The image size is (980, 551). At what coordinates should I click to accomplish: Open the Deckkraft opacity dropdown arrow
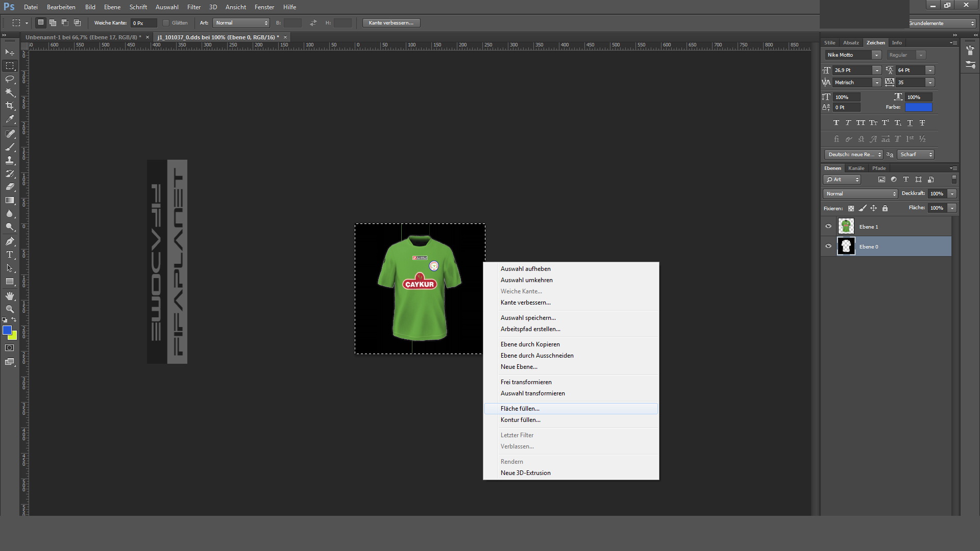tap(952, 194)
